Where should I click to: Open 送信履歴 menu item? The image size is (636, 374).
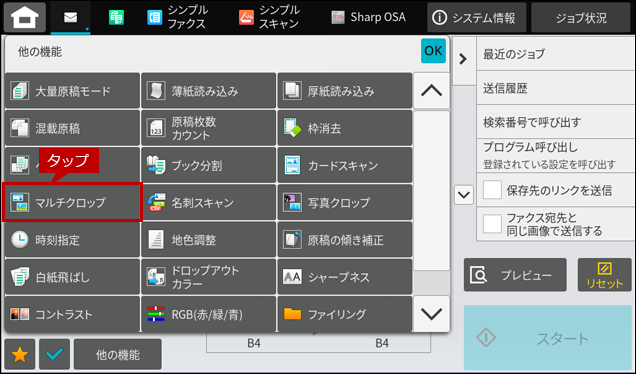556,88
